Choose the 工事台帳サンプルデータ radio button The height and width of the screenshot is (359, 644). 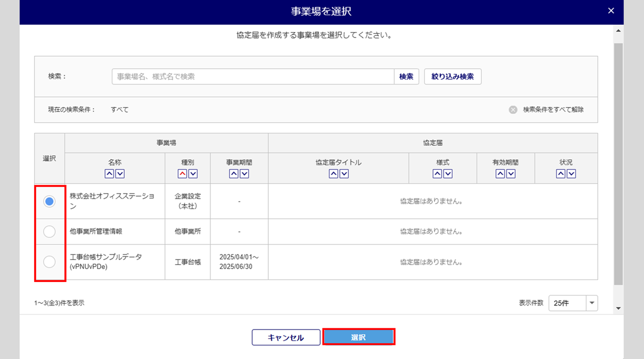click(49, 262)
